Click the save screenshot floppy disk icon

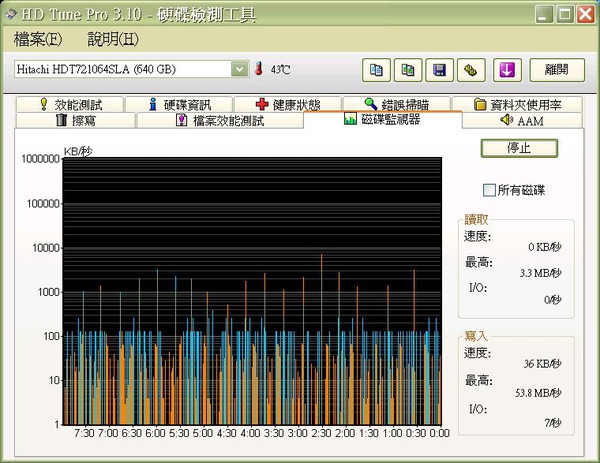tap(439, 70)
